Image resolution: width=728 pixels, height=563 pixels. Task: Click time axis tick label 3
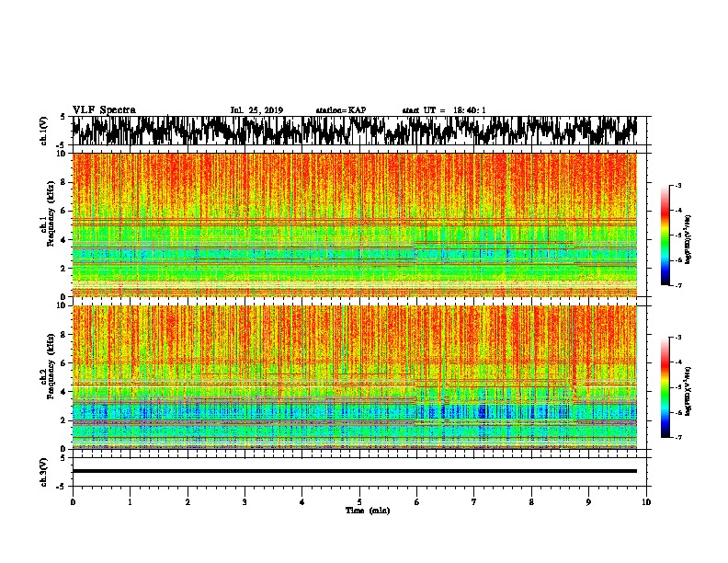coord(245,502)
